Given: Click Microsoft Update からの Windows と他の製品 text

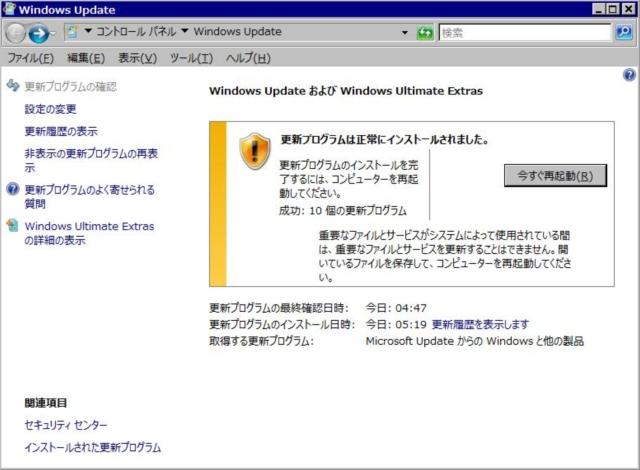Looking at the screenshot, I should [x=475, y=341].
